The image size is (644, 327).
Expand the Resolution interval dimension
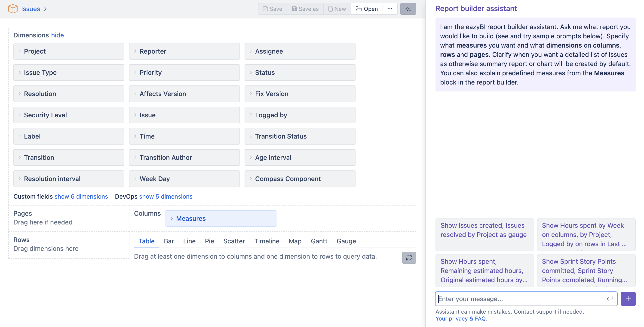click(69, 179)
